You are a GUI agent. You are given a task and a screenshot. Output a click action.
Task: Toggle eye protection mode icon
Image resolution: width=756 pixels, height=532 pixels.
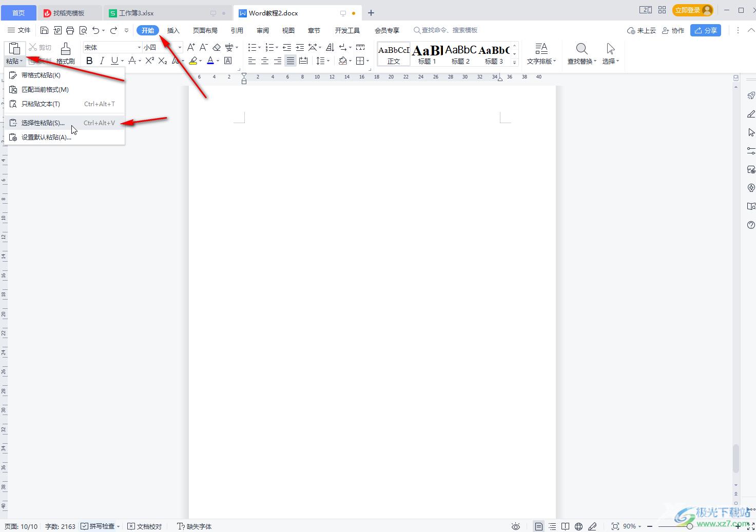click(x=516, y=526)
